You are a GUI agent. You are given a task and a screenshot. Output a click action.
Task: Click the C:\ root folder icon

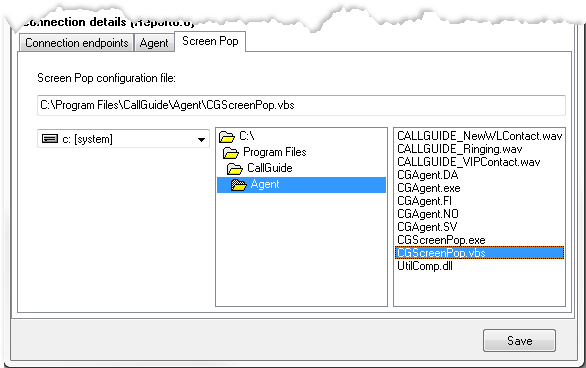(x=227, y=137)
